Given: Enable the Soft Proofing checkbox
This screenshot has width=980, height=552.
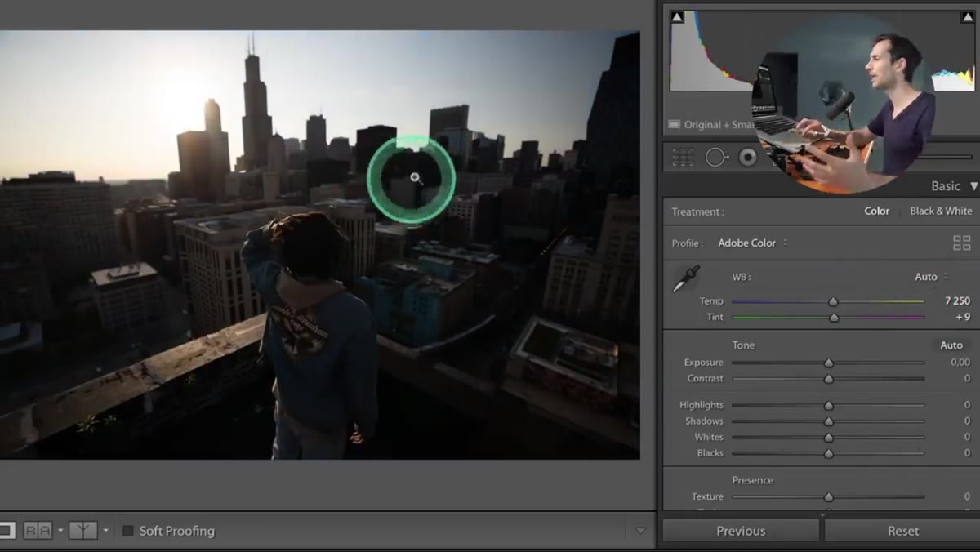Looking at the screenshot, I should coord(127,531).
